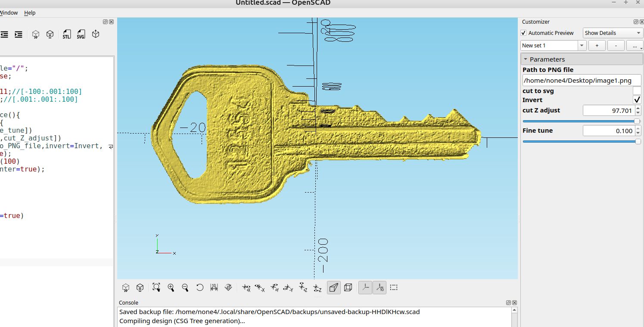
Task: Open the Show Details dropdown
Action: [613, 33]
